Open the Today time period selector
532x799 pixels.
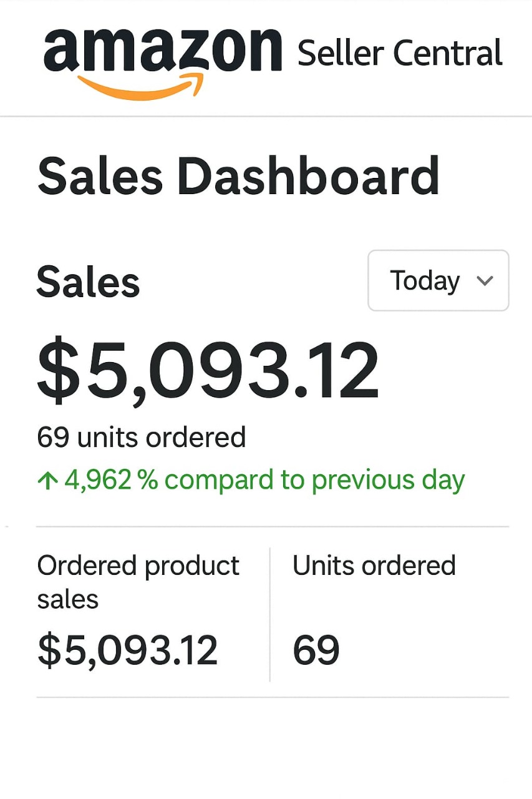pos(438,280)
